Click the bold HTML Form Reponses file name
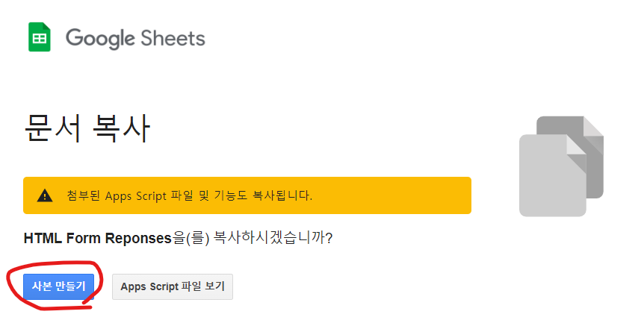Image resolution: width=644 pixels, height=323 pixels. (97, 238)
